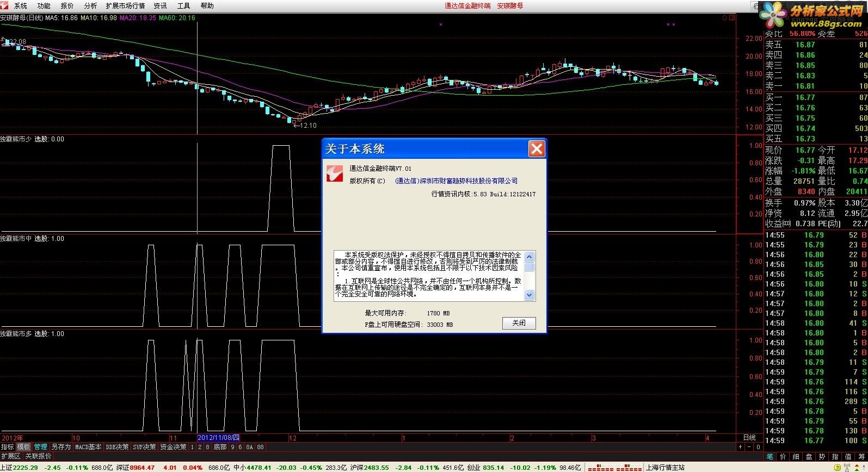Open the 报价 menu

(67, 6)
